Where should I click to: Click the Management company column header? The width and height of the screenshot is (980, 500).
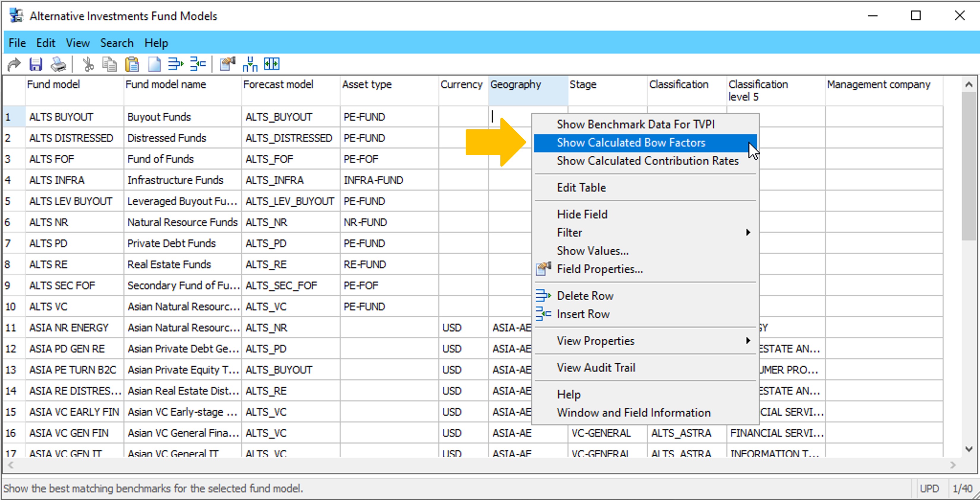884,91
